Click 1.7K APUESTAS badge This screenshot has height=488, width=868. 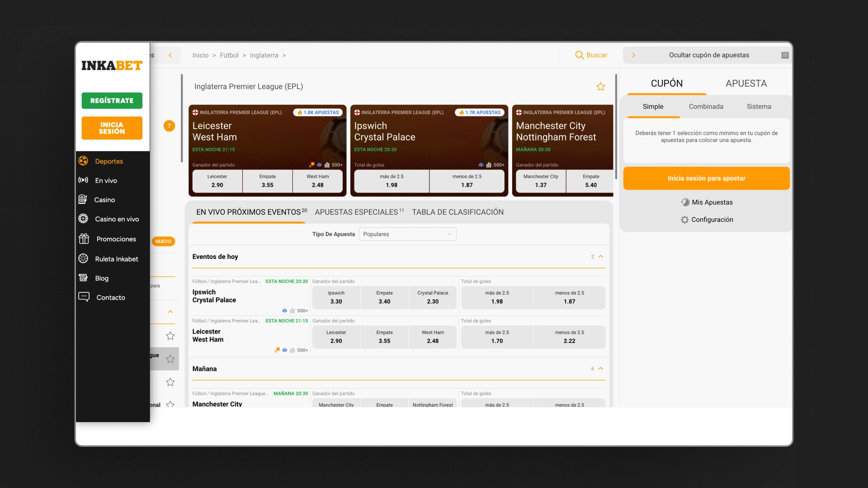pyautogui.click(x=480, y=113)
